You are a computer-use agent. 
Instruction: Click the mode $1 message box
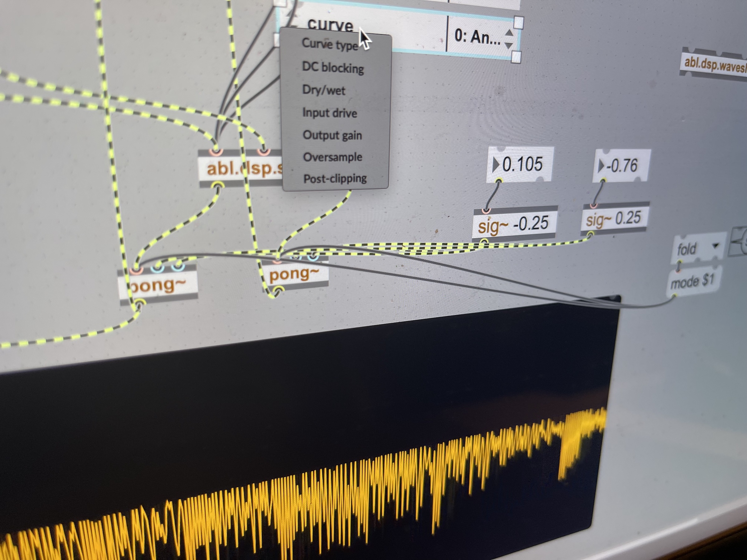point(692,281)
